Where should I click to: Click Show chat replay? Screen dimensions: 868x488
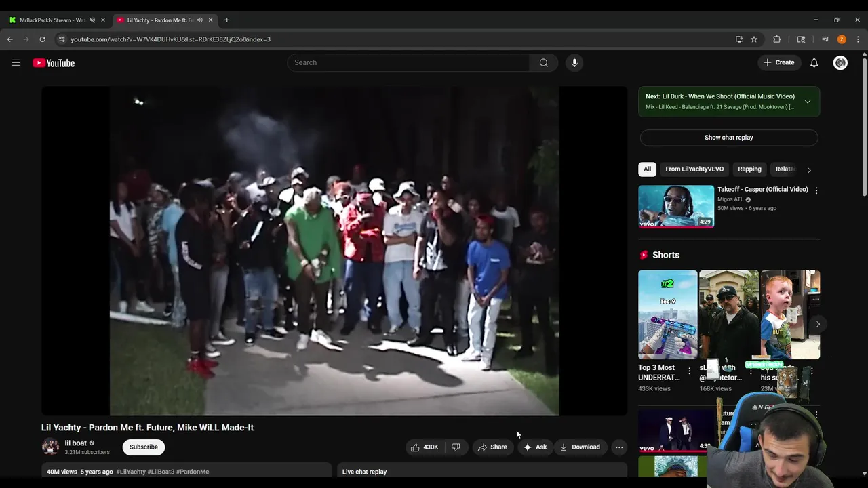click(x=729, y=137)
